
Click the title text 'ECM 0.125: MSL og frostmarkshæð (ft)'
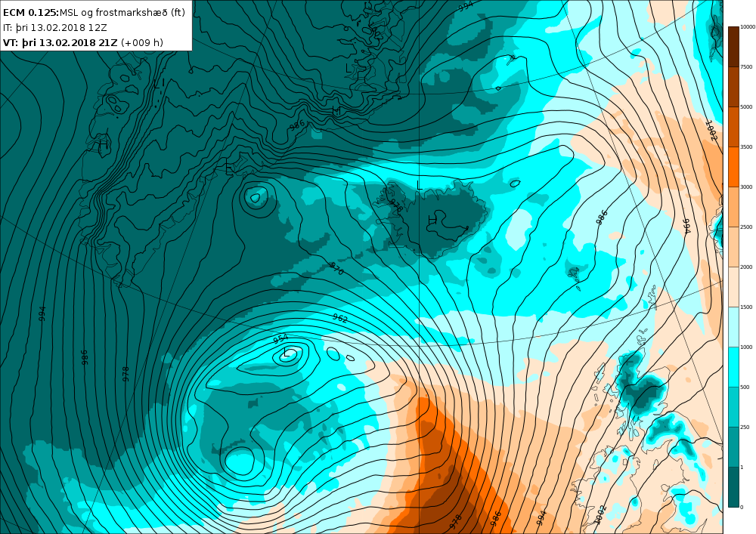click(94, 13)
